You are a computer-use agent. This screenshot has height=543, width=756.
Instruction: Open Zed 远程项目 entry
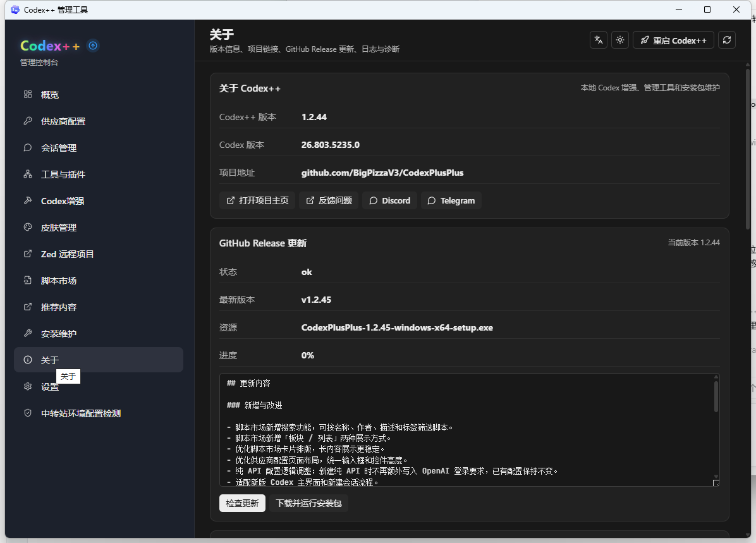(99, 253)
